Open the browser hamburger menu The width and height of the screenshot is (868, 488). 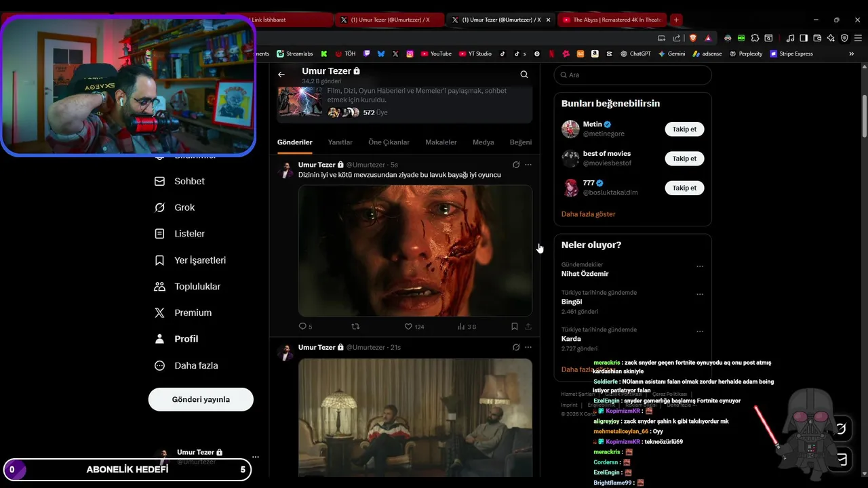pyautogui.click(x=858, y=38)
